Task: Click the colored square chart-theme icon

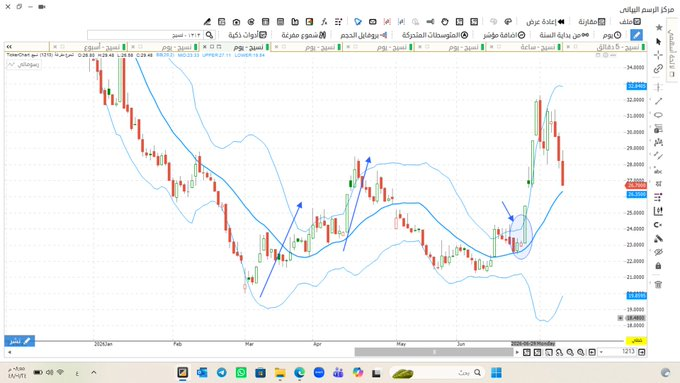Action: click(x=309, y=22)
